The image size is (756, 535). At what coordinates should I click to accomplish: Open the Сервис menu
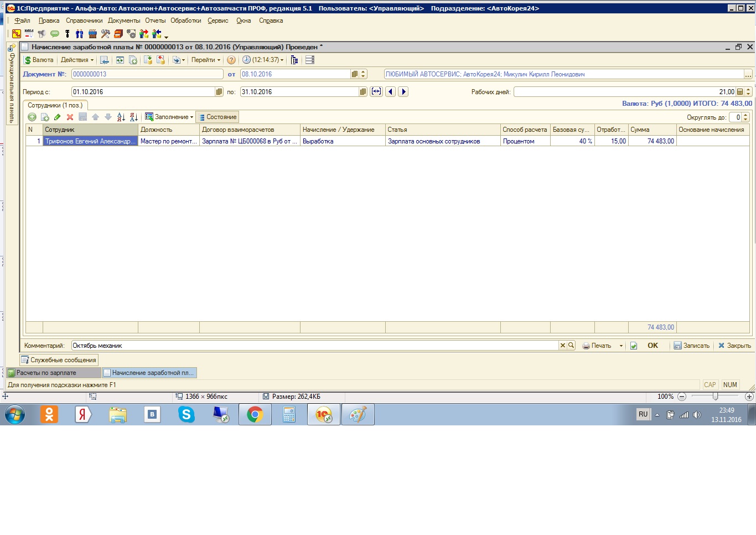[218, 20]
